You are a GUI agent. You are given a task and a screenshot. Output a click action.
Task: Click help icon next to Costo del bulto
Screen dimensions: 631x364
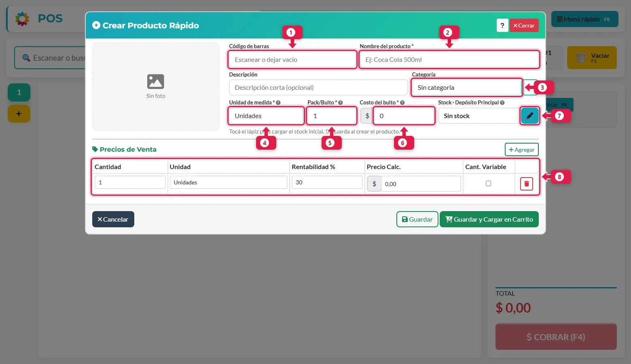[402, 103]
